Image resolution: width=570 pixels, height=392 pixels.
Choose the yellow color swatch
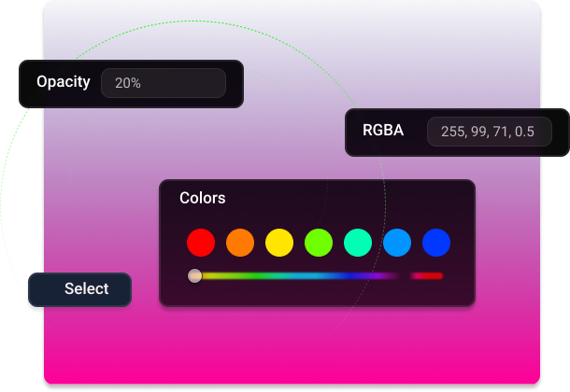[x=279, y=243]
